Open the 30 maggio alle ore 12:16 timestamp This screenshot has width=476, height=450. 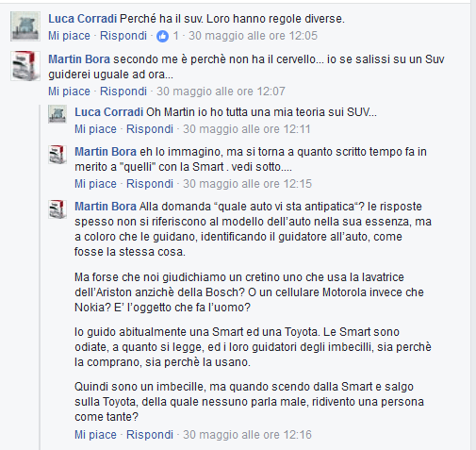click(247, 435)
